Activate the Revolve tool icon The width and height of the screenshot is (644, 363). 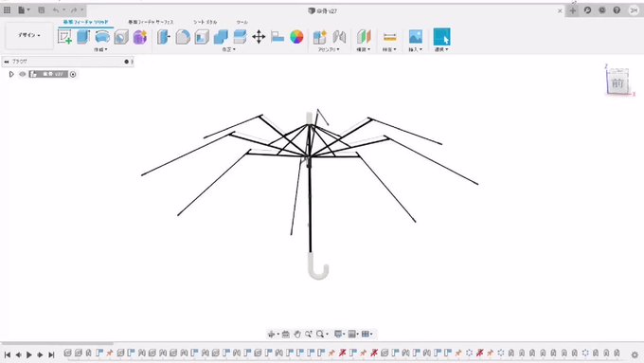pos(102,37)
